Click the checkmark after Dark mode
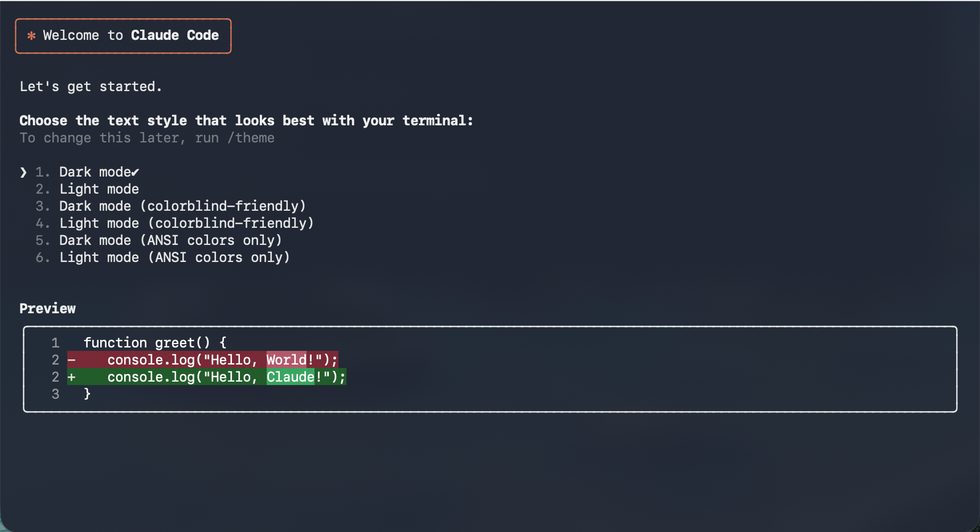Image resolution: width=980 pixels, height=532 pixels. [x=135, y=172]
